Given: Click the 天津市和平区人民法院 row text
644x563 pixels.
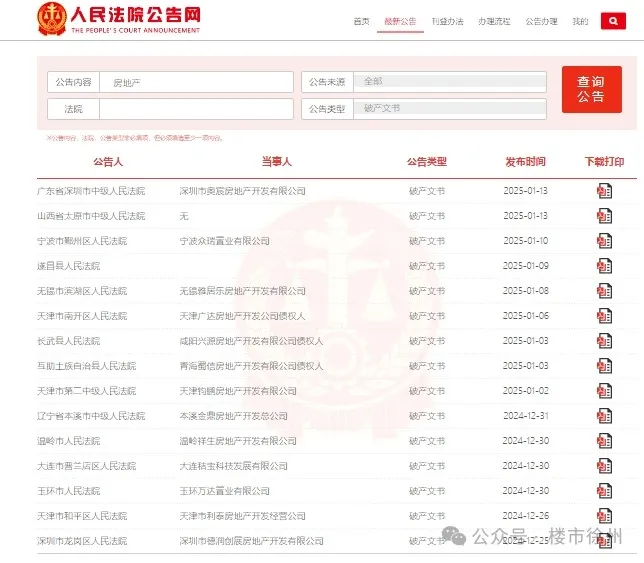Looking at the screenshot, I should (82, 516).
